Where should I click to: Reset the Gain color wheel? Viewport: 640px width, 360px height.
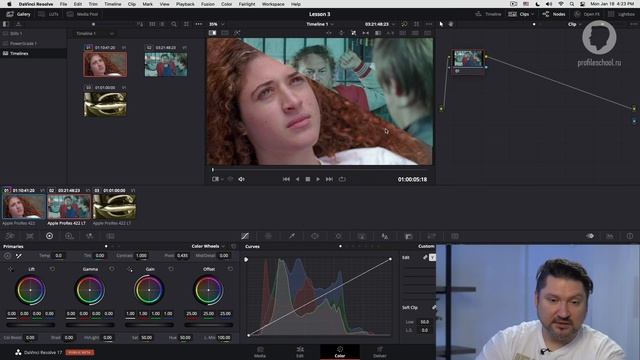171,269
